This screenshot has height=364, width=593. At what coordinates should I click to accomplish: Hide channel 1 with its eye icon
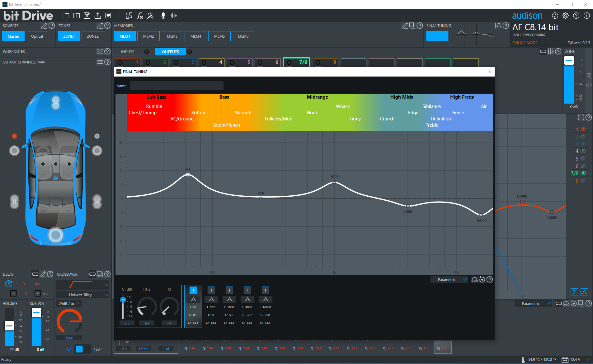point(583,129)
